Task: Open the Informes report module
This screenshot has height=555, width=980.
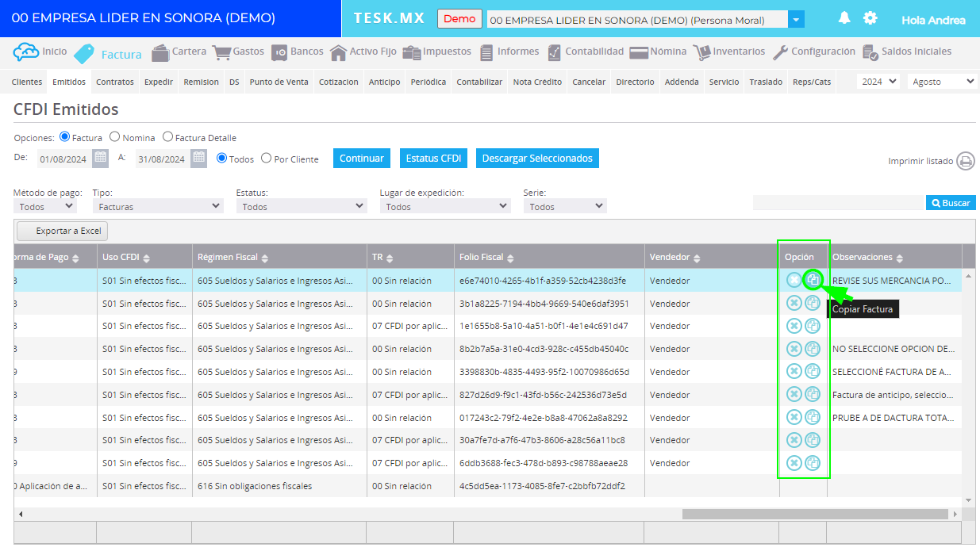Action: pos(486,52)
